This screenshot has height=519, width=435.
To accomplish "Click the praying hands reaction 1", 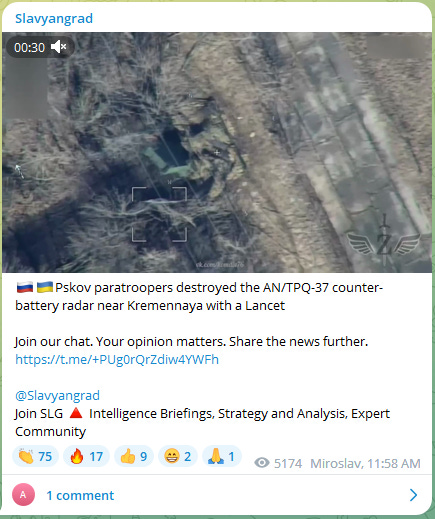I will 222,456.
